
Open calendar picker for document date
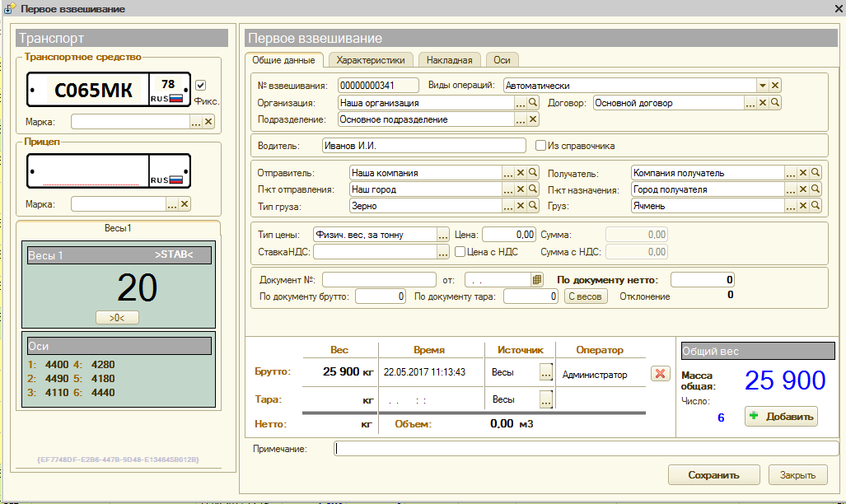click(537, 279)
